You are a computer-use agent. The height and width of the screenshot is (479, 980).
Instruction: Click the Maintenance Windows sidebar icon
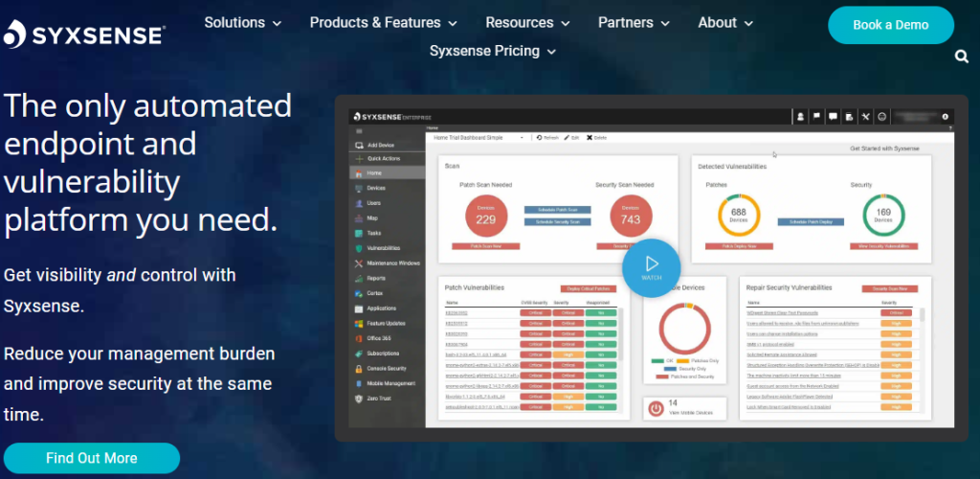(x=358, y=262)
